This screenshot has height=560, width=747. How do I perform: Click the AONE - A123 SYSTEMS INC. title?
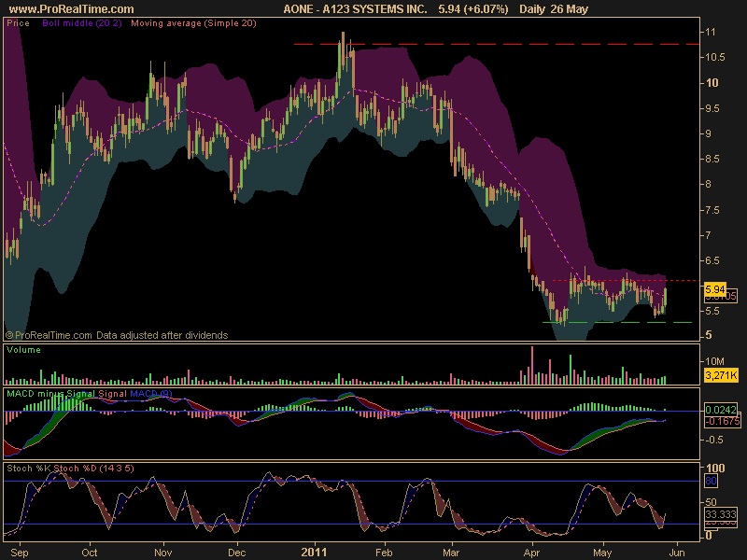pos(355,9)
